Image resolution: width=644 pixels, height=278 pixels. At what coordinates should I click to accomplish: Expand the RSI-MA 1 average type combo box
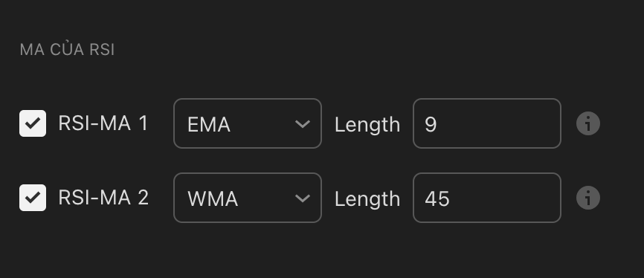248,123
